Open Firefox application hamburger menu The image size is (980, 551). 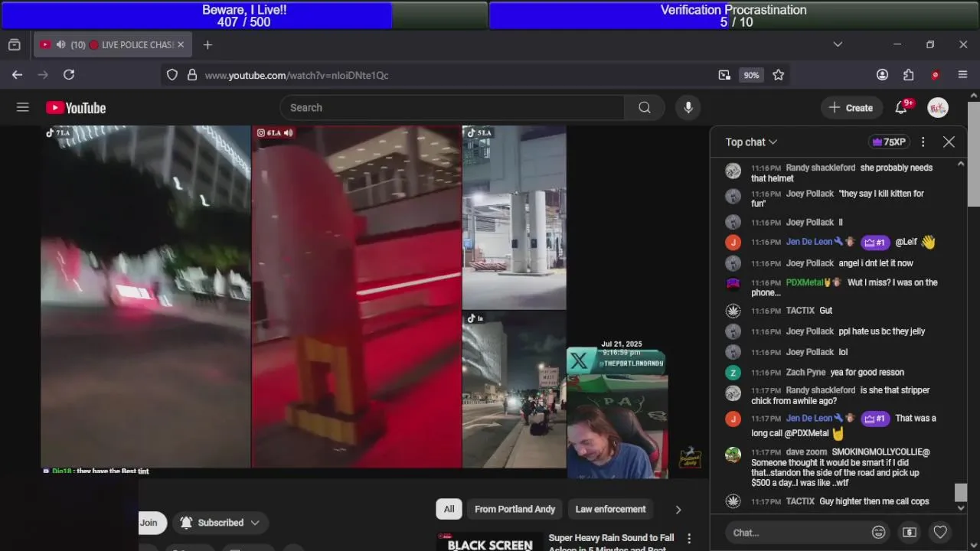[x=963, y=75]
